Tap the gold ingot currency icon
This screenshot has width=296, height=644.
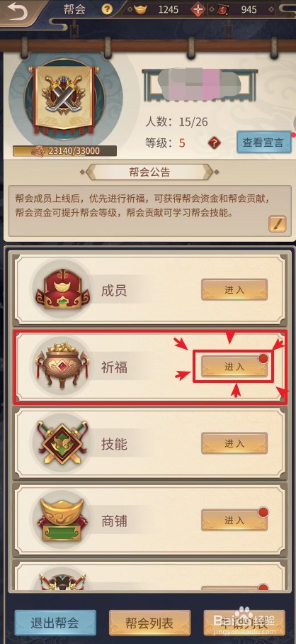[x=142, y=9]
